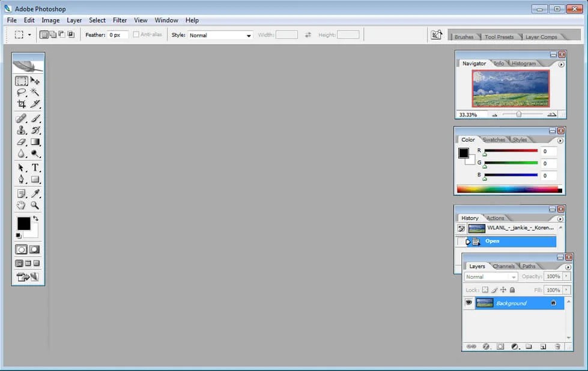Hide the Background layer
This screenshot has width=588, height=371.
point(469,303)
